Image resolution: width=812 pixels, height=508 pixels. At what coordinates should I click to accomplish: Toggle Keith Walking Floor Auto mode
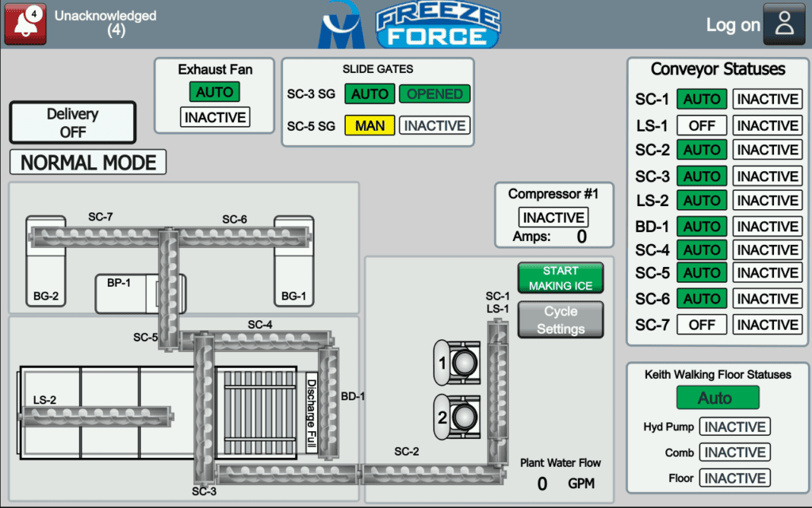point(718,398)
